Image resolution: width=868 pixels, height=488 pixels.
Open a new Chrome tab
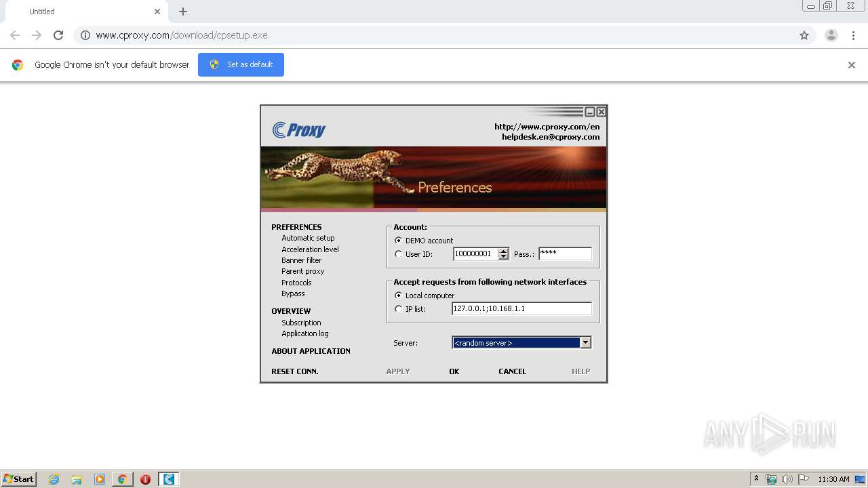183,12
